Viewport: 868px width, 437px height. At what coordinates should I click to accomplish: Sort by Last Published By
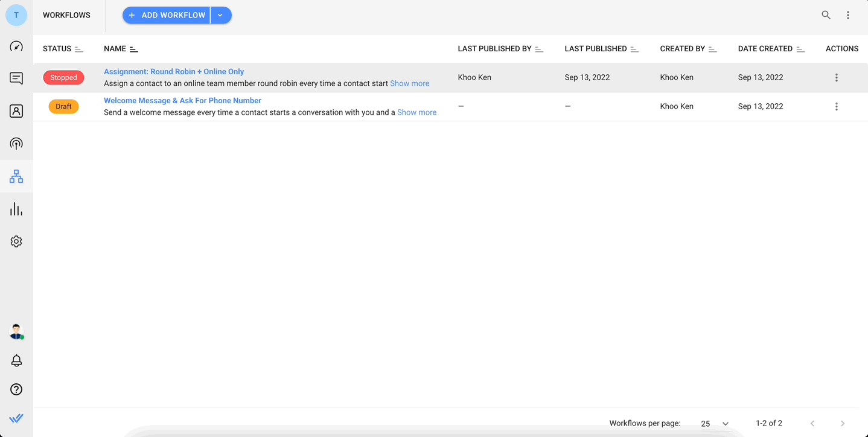540,49
